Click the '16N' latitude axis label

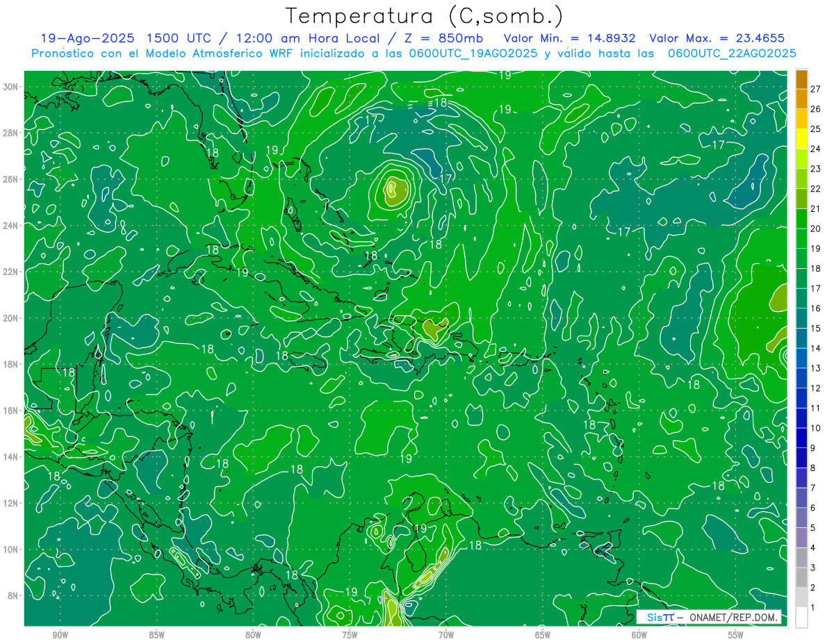10,411
